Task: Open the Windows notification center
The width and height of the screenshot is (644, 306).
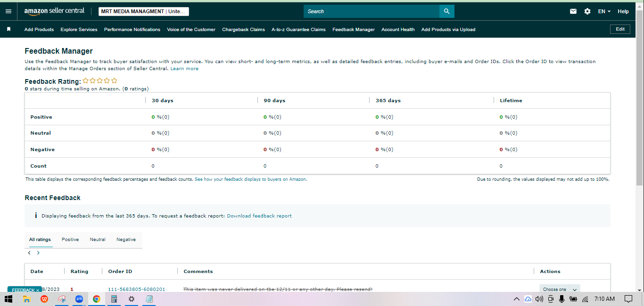Action: 628,299
